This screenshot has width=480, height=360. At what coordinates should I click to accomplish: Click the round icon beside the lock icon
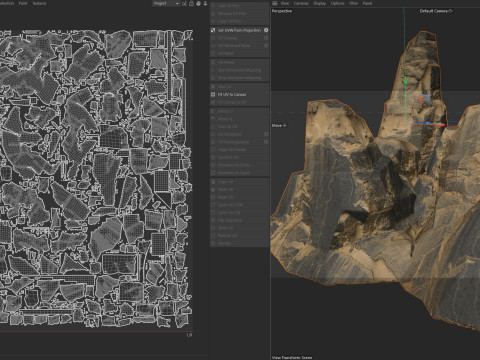pyautogui.click(x=198, y=3)
